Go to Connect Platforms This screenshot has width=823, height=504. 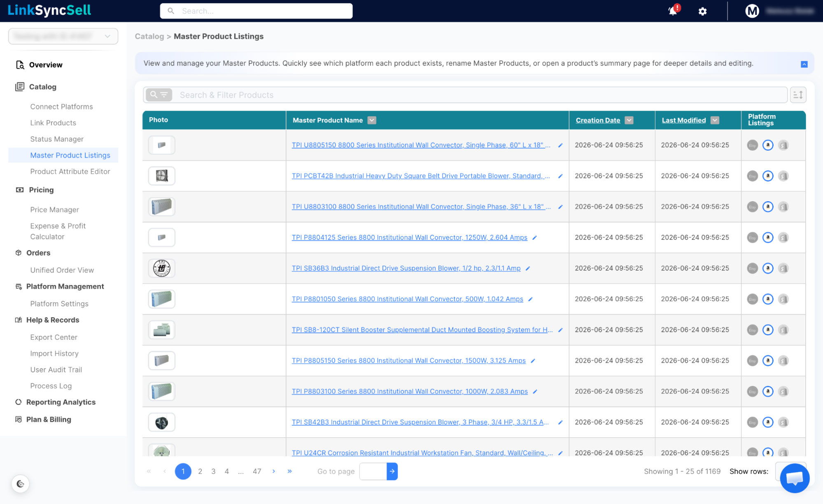[61, 107]
